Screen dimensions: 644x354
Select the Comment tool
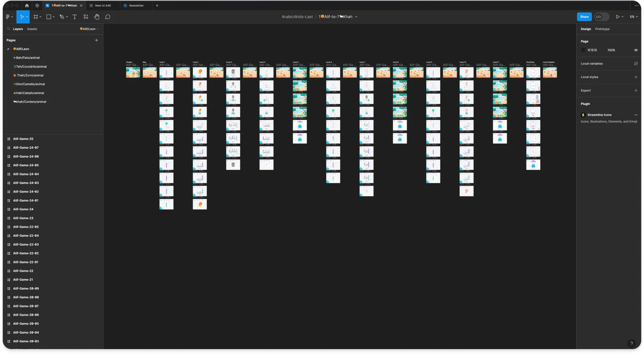coord(107,17)
